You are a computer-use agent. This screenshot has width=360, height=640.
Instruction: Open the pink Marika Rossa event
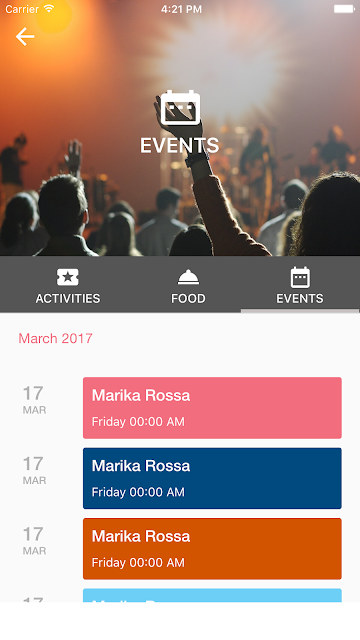tap(212, 408)
